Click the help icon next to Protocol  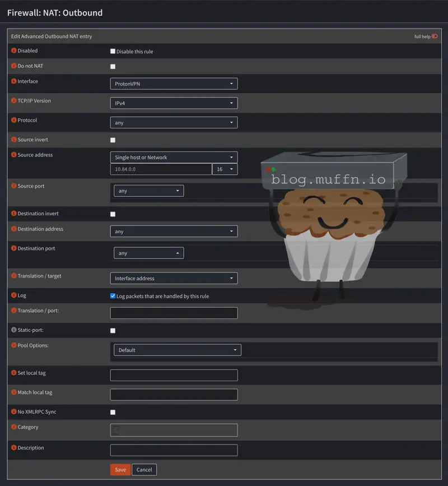tap(13, 120)
